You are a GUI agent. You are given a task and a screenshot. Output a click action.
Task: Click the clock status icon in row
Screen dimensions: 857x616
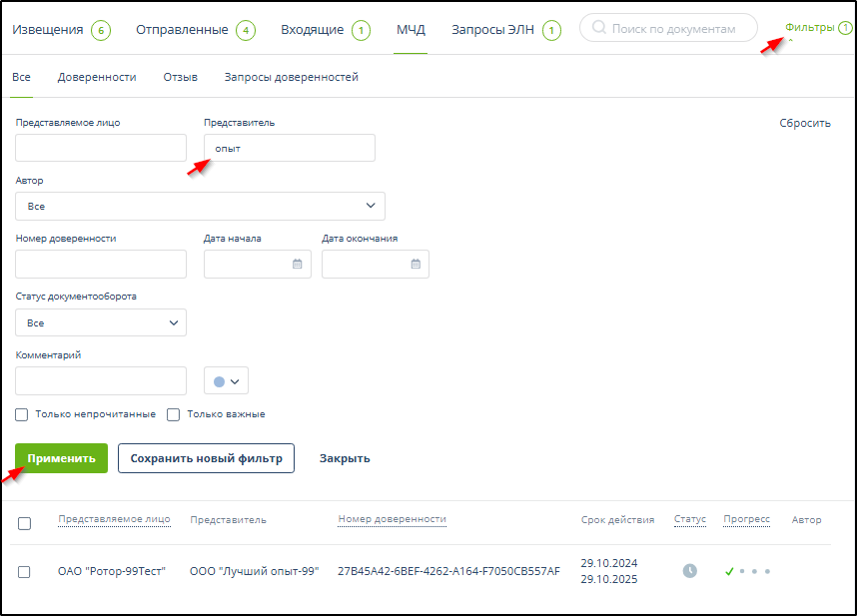coord(689,571)
